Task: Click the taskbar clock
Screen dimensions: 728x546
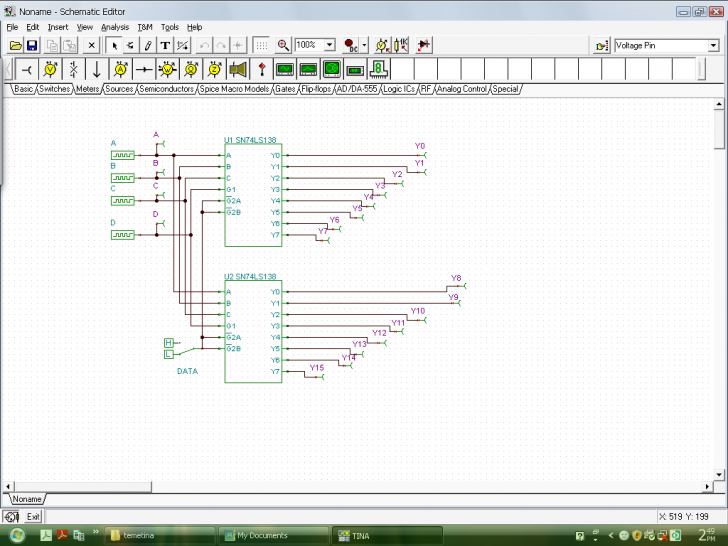Action: (x=707, y=535)
